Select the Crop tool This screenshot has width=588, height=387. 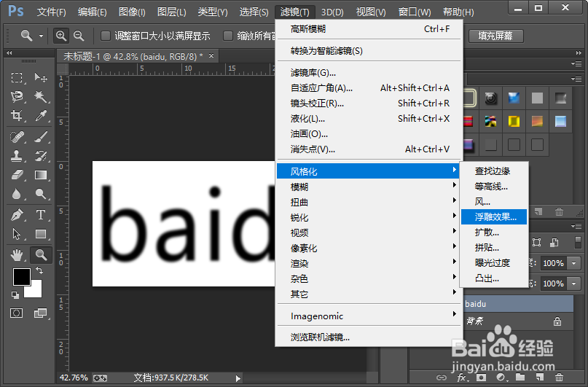pos(17,115)
